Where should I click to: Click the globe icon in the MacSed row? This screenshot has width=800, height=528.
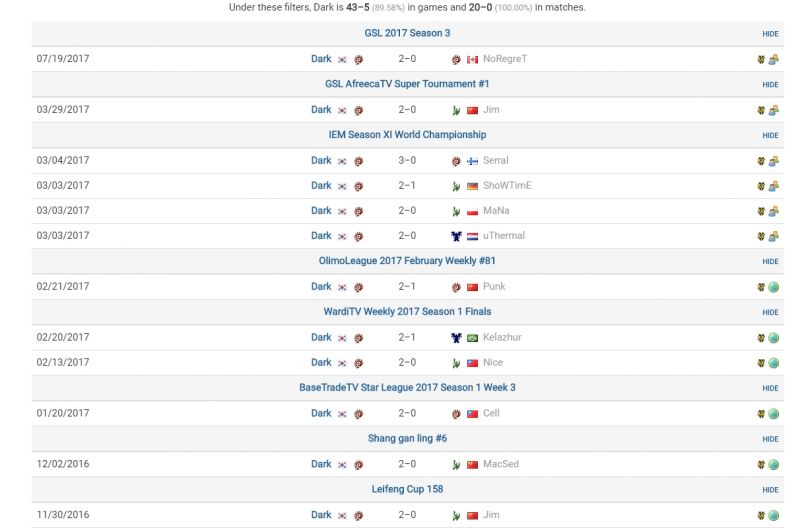(774, 464)
